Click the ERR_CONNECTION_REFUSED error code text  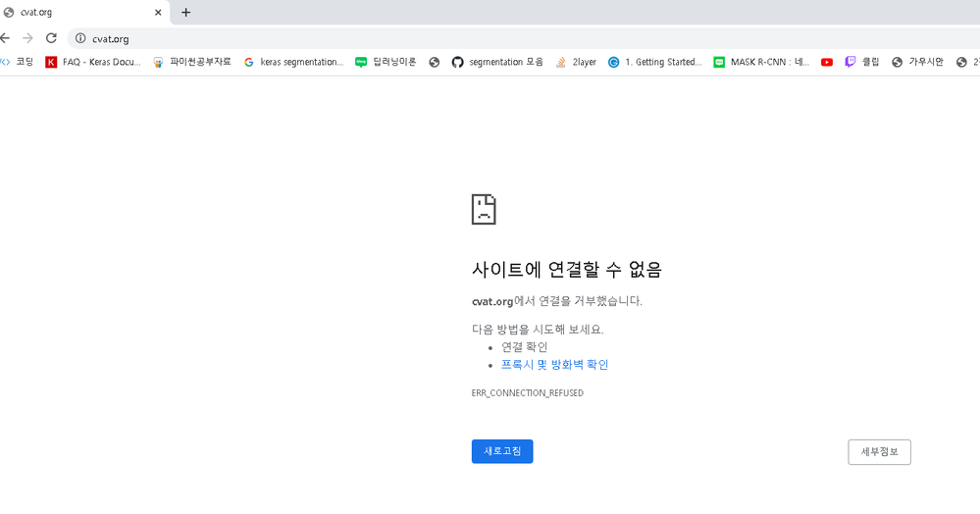click(x=528, y=392)
